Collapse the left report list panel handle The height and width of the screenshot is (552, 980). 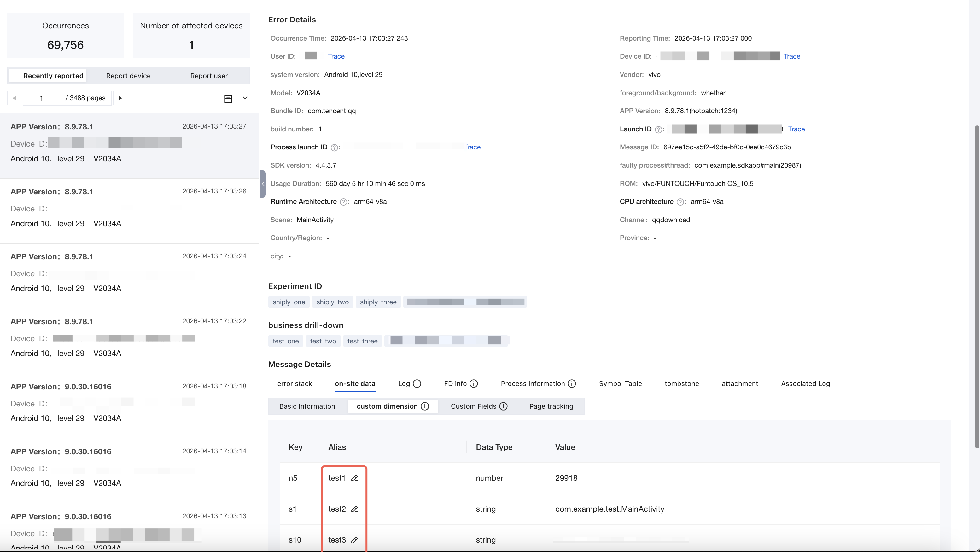click(262, 184)
